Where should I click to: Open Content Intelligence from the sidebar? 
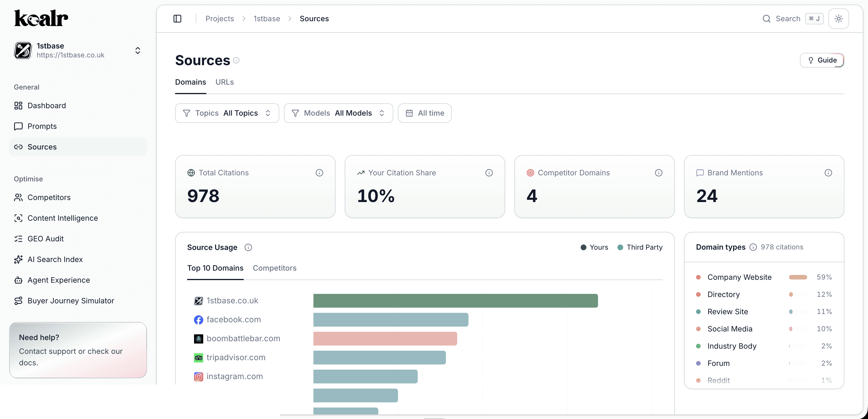pyautogui.click(x=62, y=218)
